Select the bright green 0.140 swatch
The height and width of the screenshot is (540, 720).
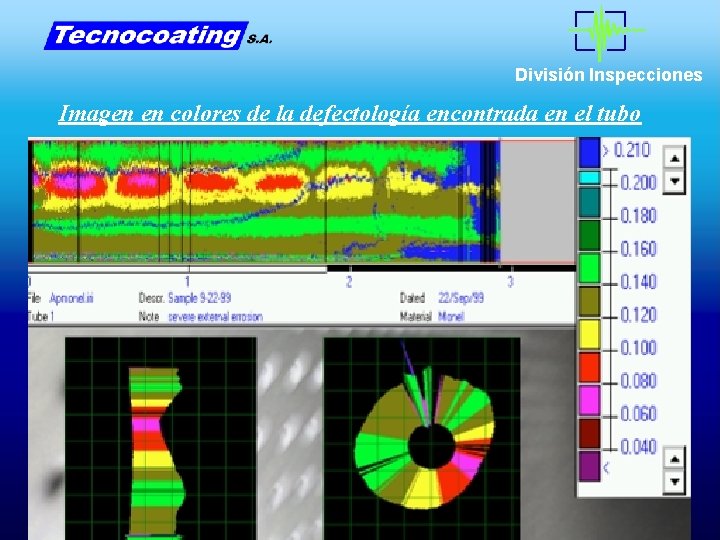pyautogui.click(x=590, y=268)
